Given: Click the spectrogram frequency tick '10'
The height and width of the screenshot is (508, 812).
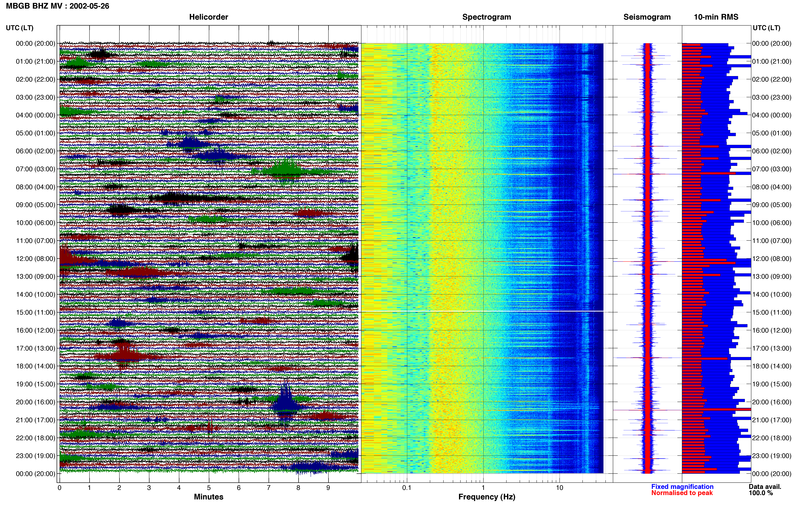Looking at the screenshot, I should 559,488.
